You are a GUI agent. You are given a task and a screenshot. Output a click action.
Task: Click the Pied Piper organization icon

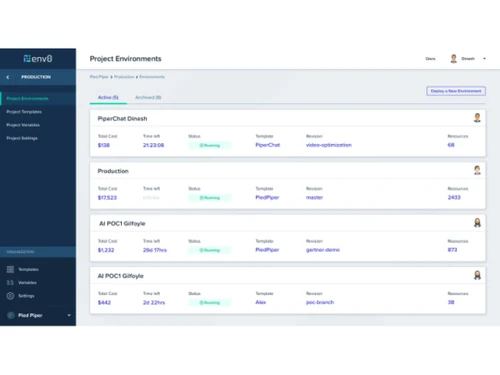(11, 315)
